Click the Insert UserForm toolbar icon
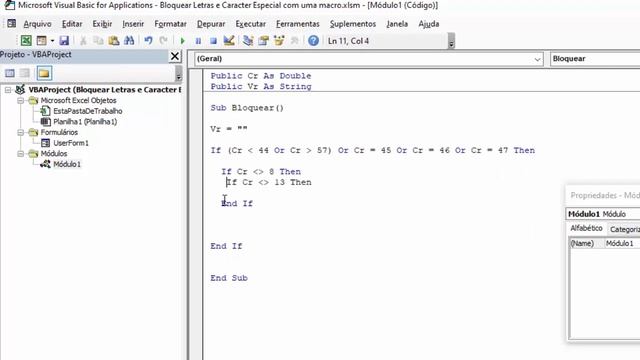Screen dimensions: 640x360 (x=42, y=40)
